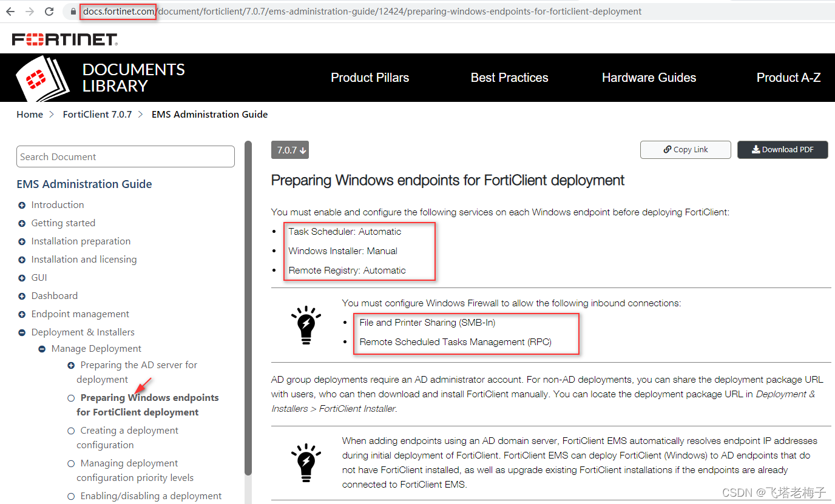Viewport: 835px width, 504px height.
Task: Open the Dashboard topic
Action: (55, 296)
